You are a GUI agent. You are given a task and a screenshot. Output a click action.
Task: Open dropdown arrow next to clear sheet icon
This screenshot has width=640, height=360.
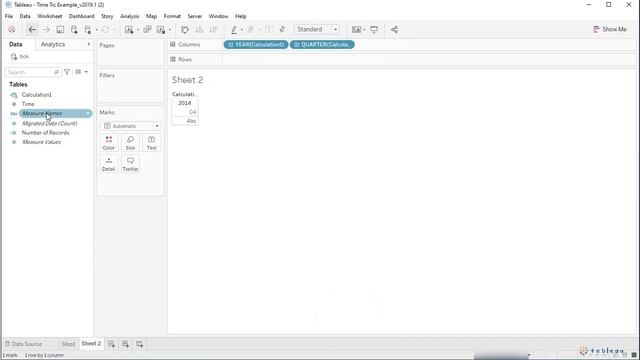[x=170, y=29]
